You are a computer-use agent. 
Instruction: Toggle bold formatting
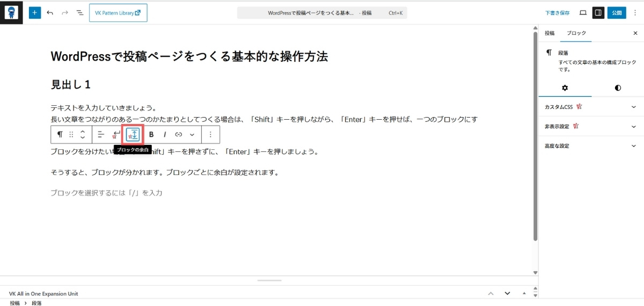point(151,134)
